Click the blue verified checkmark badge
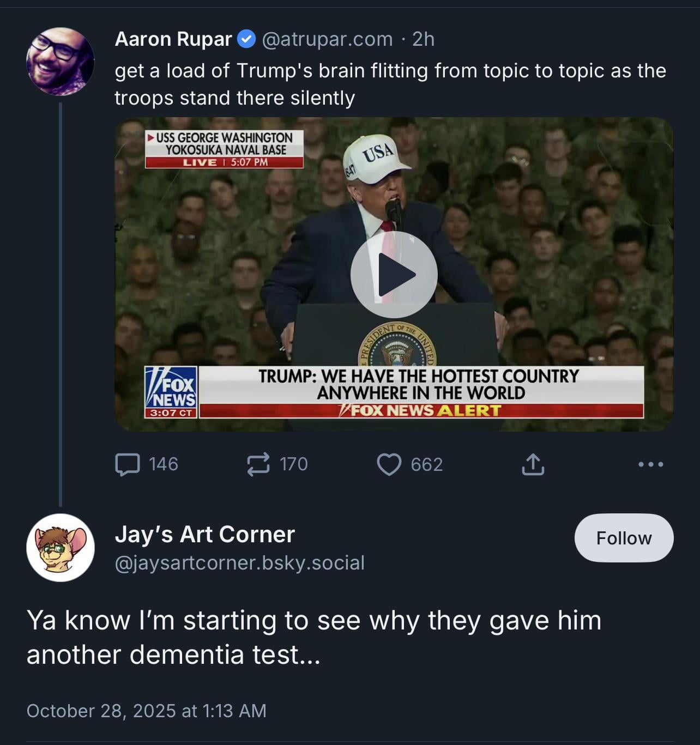 pyautogui.click(x=247, y=39)
